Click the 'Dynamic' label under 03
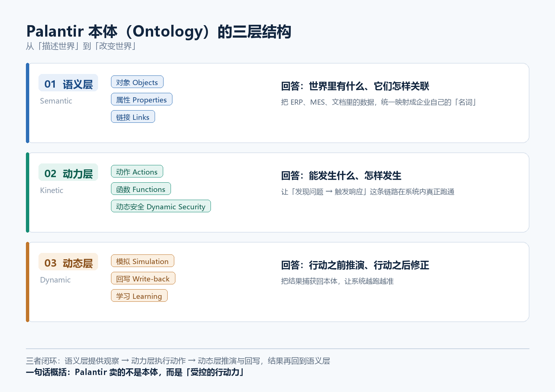 point(55,280)
